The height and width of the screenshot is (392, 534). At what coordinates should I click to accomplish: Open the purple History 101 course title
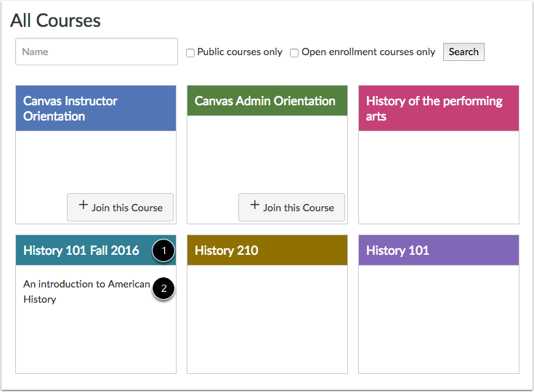[x=397, y=250]
